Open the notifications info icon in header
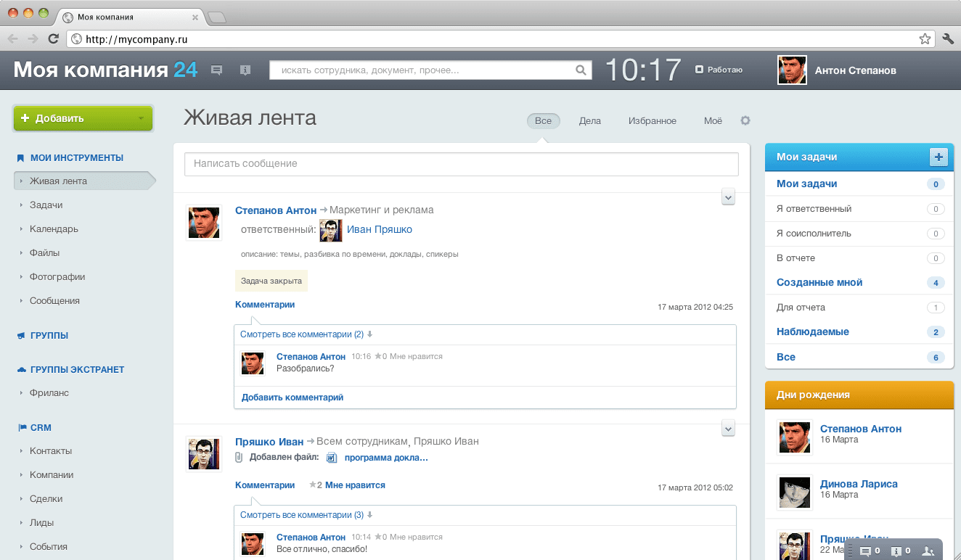 245,70
